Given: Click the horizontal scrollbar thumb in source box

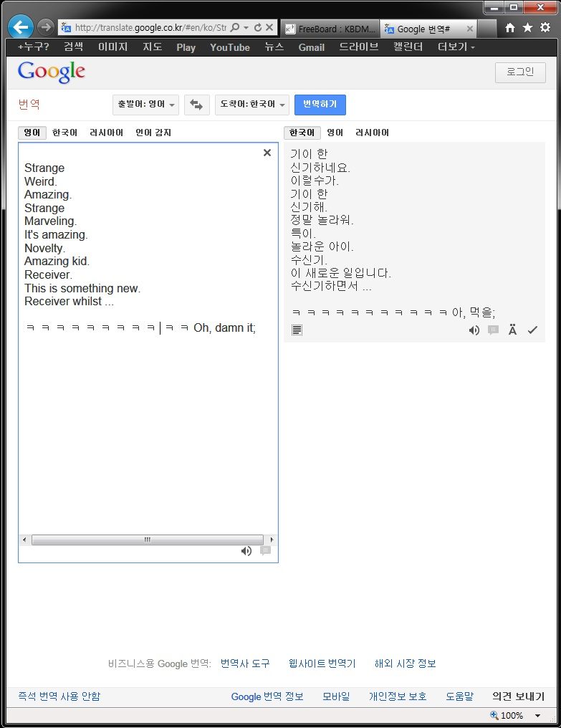Looking at the screenshot, I should pyautogui.click(x=147, y=540).
